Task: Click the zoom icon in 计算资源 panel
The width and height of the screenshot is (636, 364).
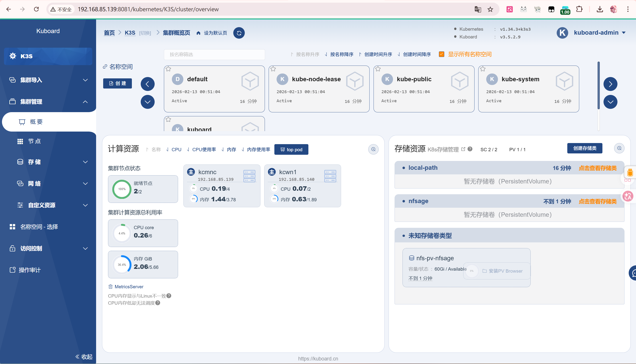Action: 373,149
